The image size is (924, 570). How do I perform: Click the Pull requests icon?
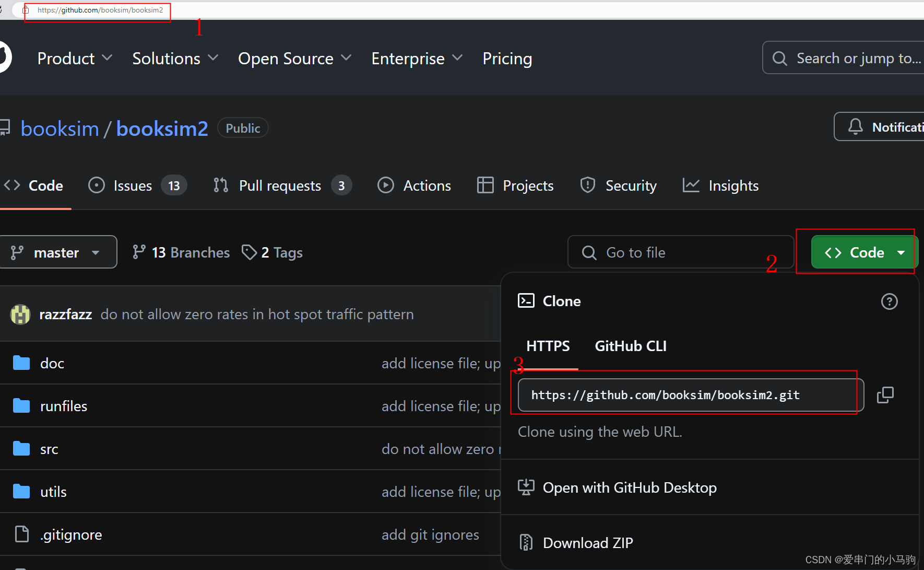[221, 185]
